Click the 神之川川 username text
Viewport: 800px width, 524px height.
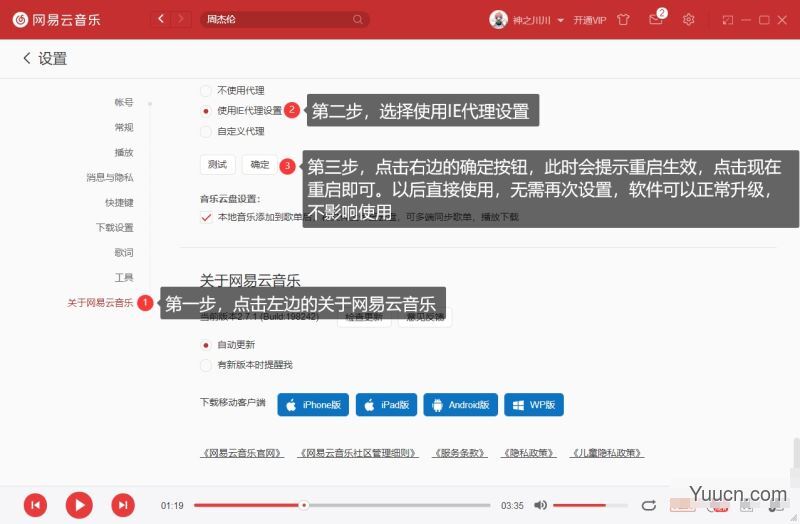[531, 20]
